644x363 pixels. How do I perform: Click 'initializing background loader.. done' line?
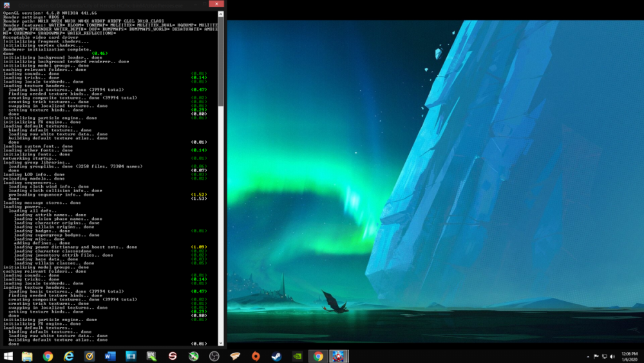point(53,57)
